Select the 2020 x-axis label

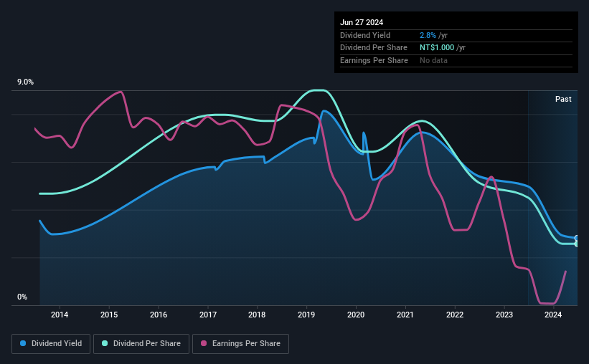tap(356, 315)
